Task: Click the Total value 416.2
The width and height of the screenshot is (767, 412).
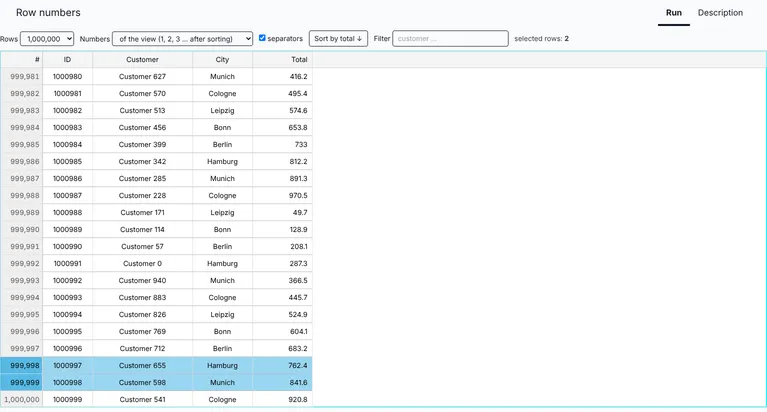Action: pyautogui.click(x=282, y=77)
